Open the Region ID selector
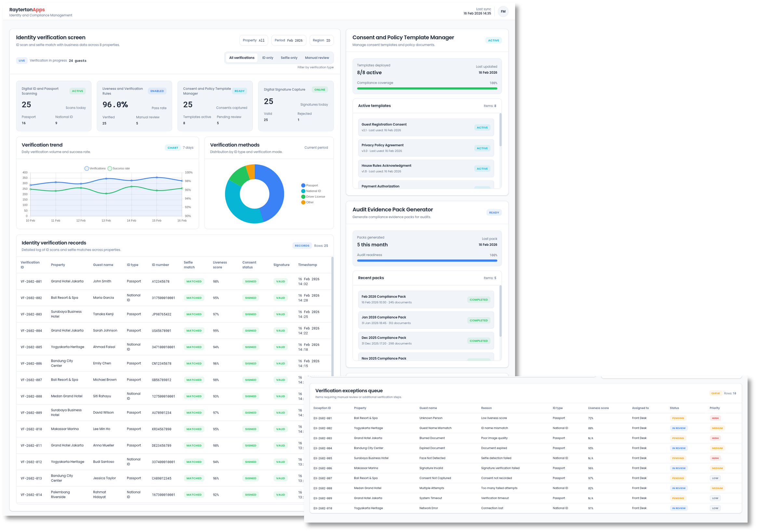This screenshot has width=757, height=532. click(322, 40)
